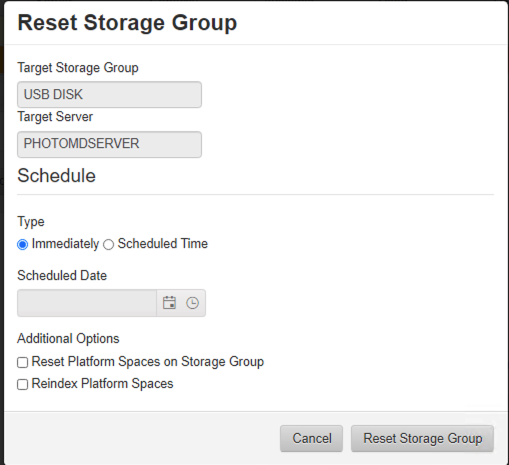Open the clock time picker icon
This screenshot has width=509, height=465.
pyautogui.click(x=192, y=303)
